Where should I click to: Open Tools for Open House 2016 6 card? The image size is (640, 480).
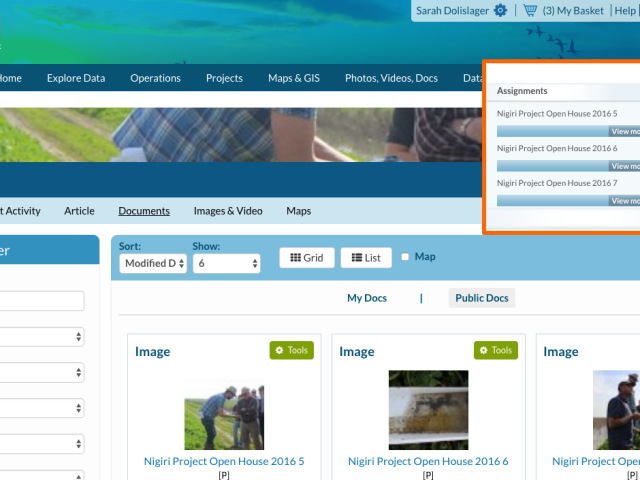coord(496,350)
